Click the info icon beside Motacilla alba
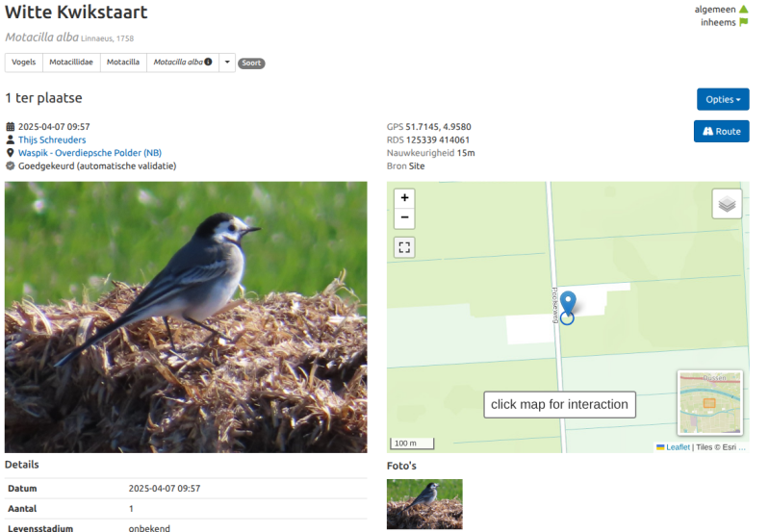The height and width of the screenshot is (532, 769). [209, 62]
